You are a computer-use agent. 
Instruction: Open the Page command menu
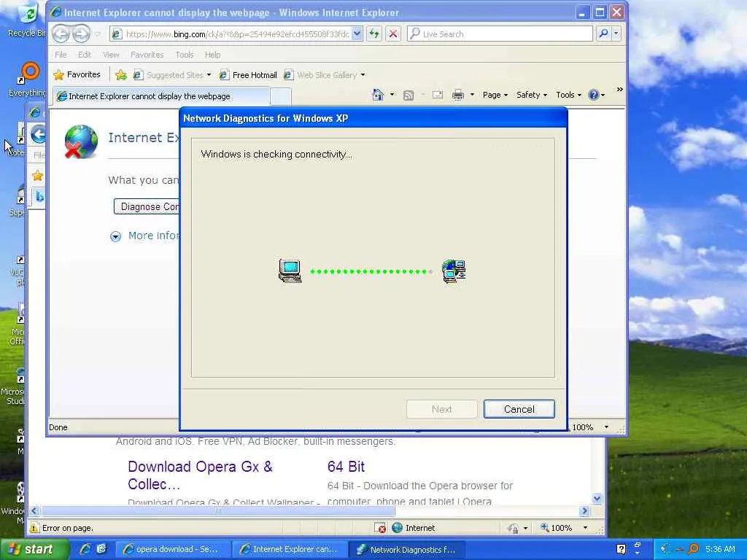[495, 95]
